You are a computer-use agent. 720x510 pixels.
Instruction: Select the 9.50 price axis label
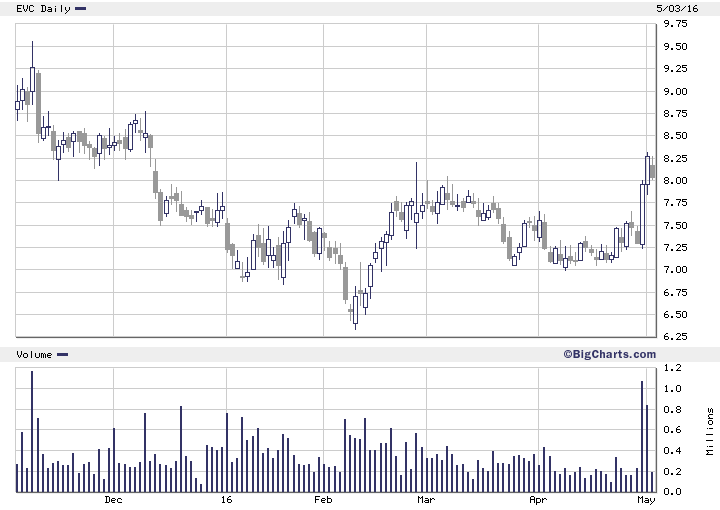pyautogui.click(x=675, y=46)
